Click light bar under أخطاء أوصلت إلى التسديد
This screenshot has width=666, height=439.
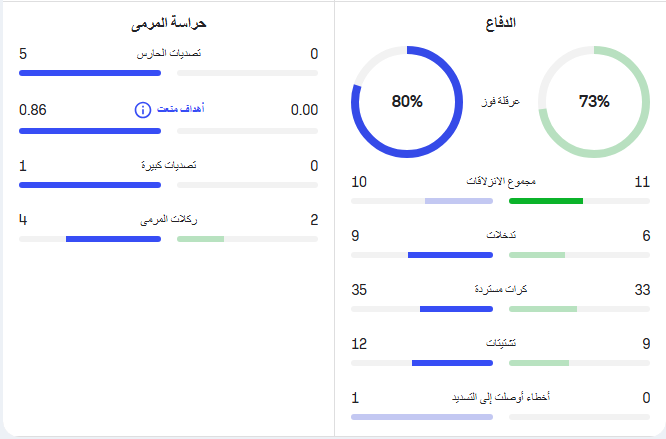422,417
